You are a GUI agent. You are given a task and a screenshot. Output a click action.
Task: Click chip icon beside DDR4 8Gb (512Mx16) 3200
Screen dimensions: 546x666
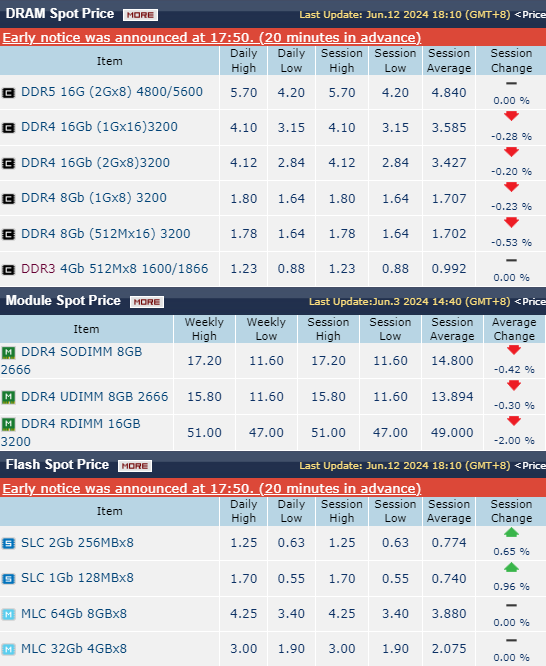pyautogui.click(x=8, y=234)
